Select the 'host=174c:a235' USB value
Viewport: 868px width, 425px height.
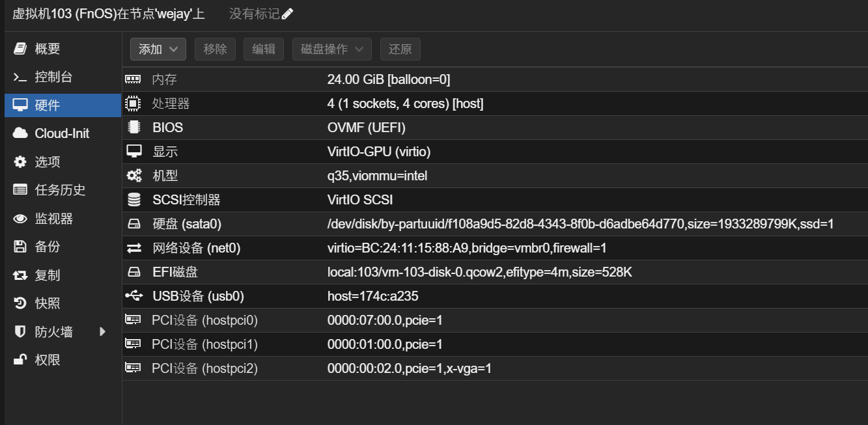point(373,296)
